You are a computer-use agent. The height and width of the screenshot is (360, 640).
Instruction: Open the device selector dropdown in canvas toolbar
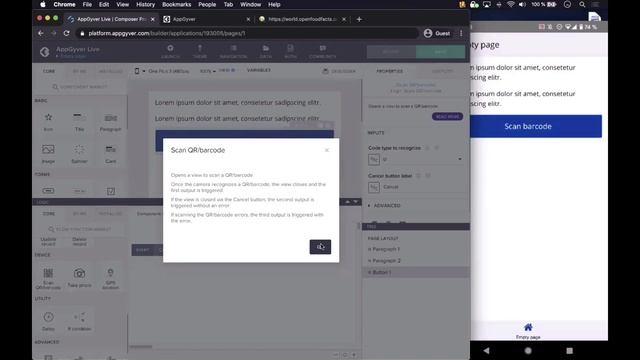162,71
